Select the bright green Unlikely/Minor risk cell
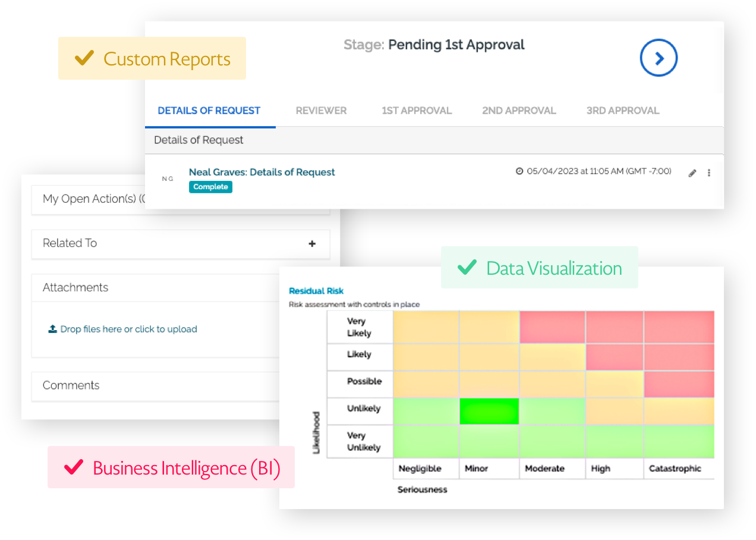The height and width of the screenshot is (540, 756). 489,411
